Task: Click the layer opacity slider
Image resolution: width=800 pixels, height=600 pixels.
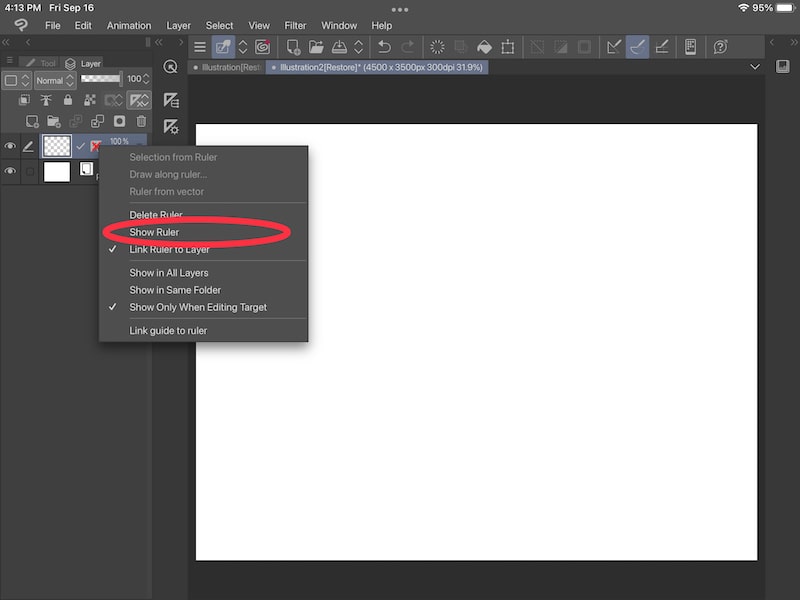Action: coord(100,79)
